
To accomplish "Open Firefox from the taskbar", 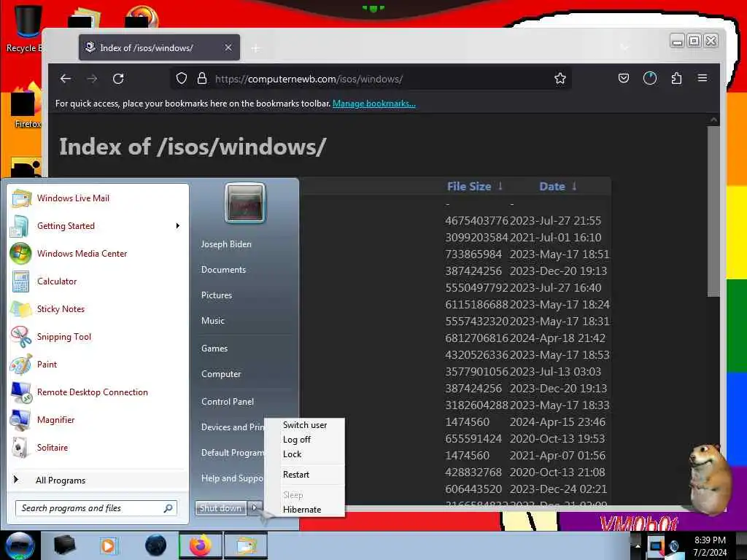I will click(201, 545).
